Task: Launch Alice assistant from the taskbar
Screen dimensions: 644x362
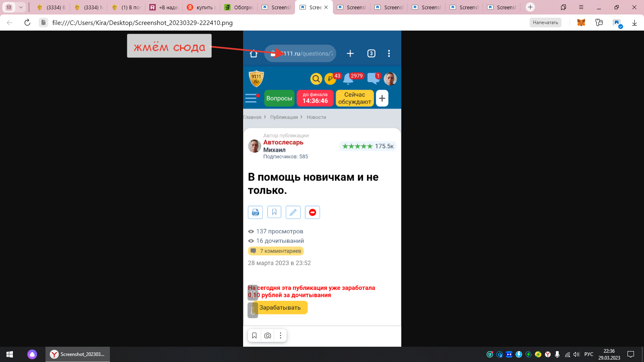Action: click(x=32, y=354)
